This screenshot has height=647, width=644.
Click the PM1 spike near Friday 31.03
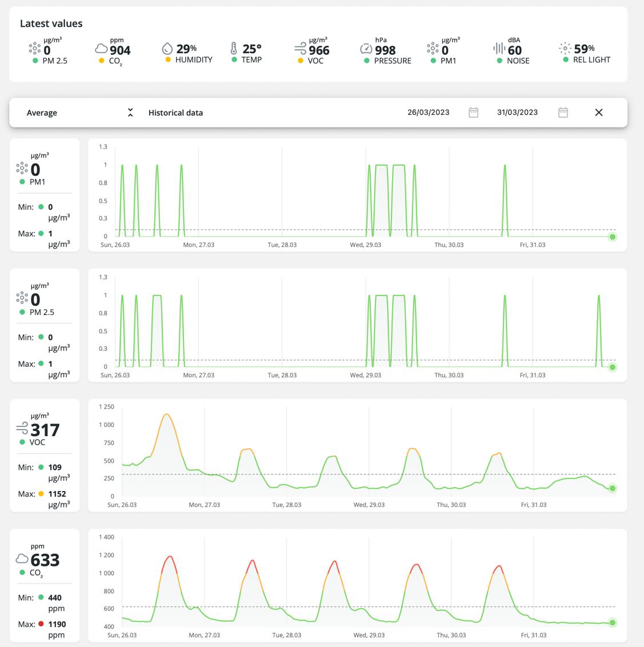505,200
